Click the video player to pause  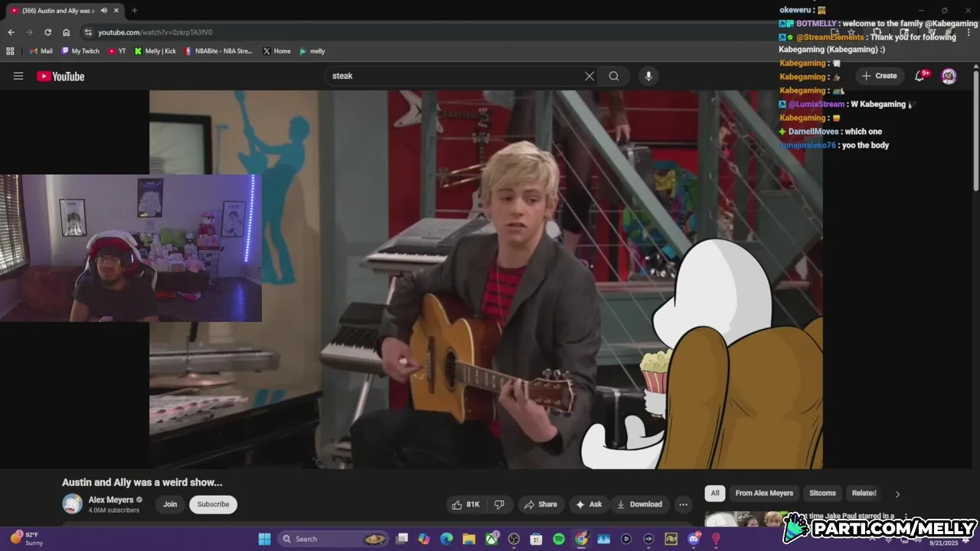486,279
